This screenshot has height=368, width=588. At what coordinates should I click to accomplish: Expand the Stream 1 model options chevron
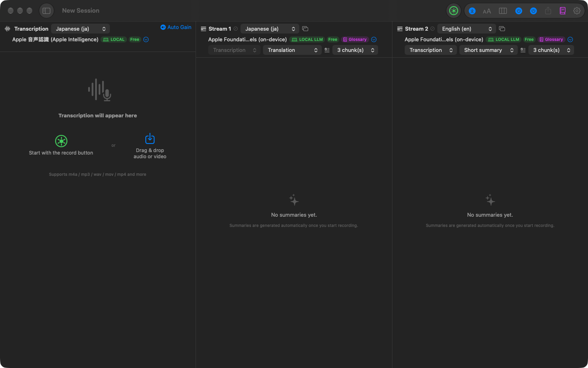pyautogui.click(x=374, y=40)
